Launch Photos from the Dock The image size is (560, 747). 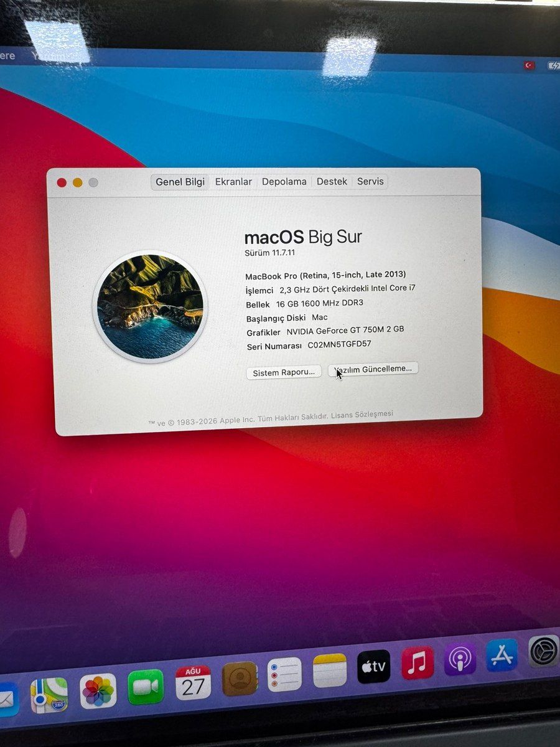pyautogui.click(x=98, y=691)
